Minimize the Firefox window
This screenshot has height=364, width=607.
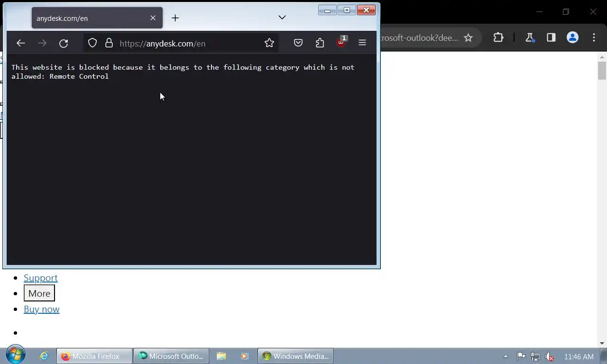(x=327, y=10)
